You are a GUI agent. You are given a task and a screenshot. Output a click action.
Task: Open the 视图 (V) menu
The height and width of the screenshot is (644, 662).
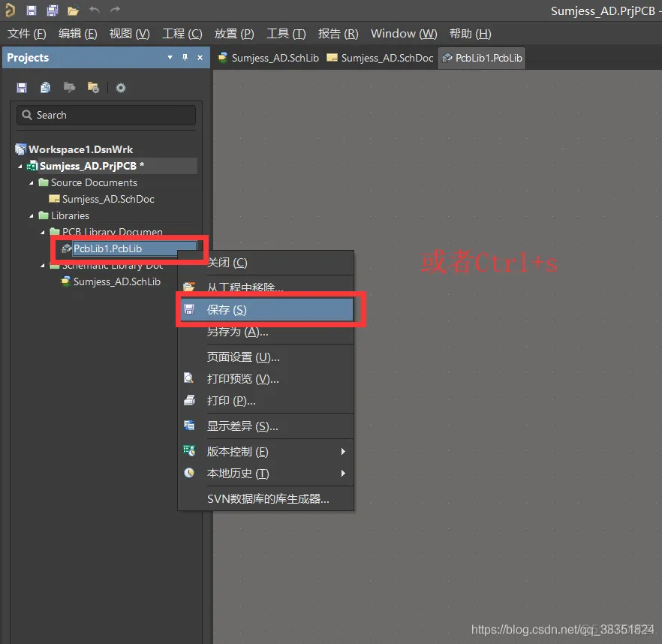129,34
